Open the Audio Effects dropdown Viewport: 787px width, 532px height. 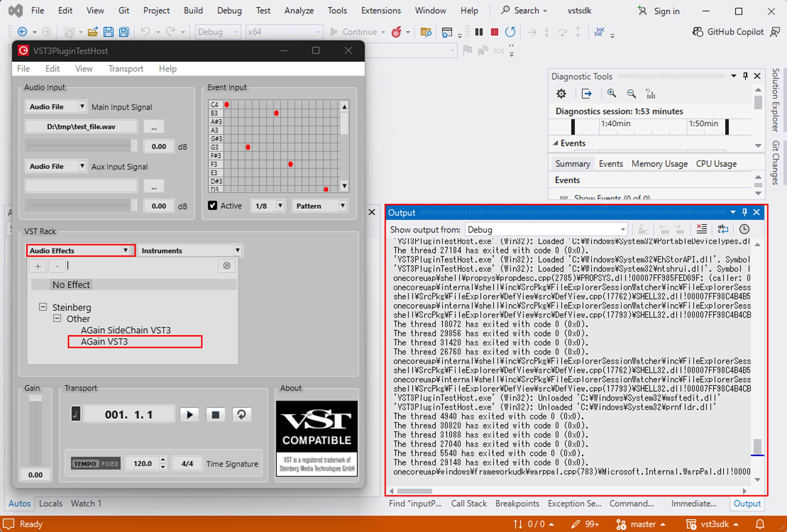[126, 250]
